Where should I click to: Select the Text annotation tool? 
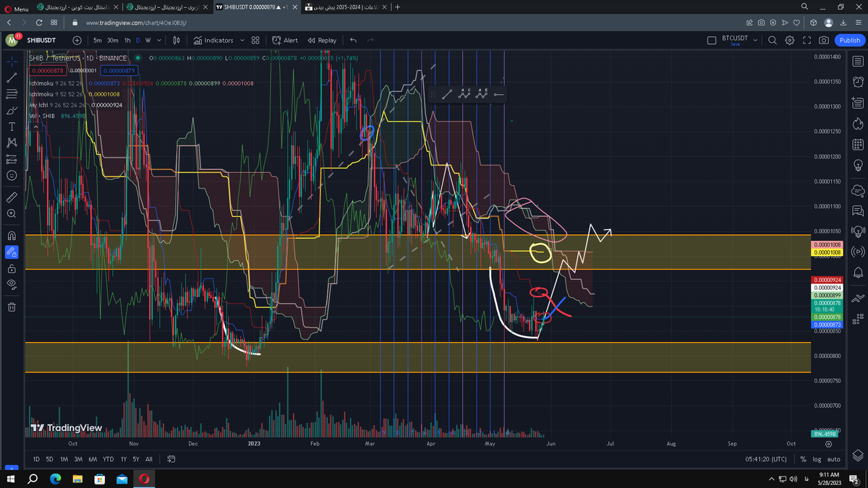(12, 127)
